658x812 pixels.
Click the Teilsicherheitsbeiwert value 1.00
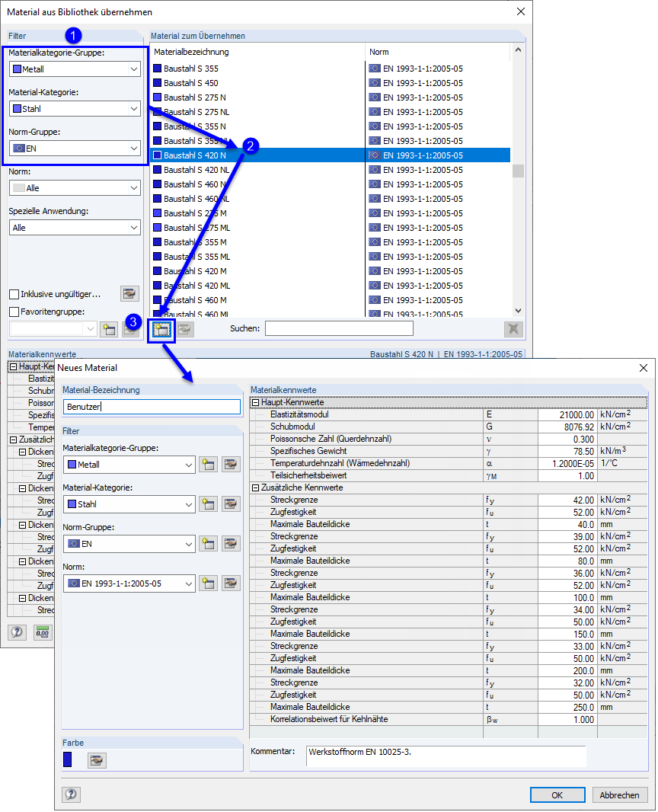(568, 475)
